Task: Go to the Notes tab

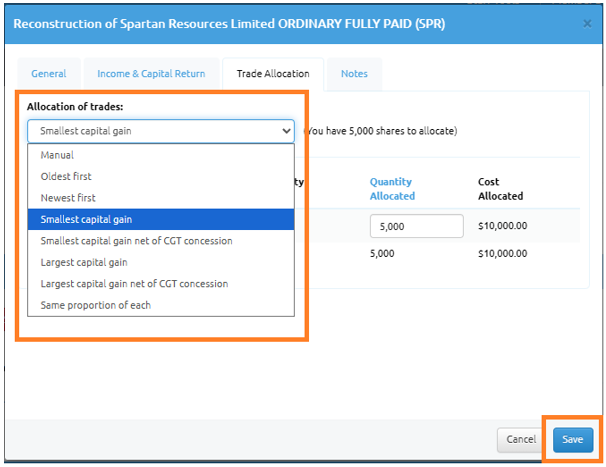Action: click(354, 74)
